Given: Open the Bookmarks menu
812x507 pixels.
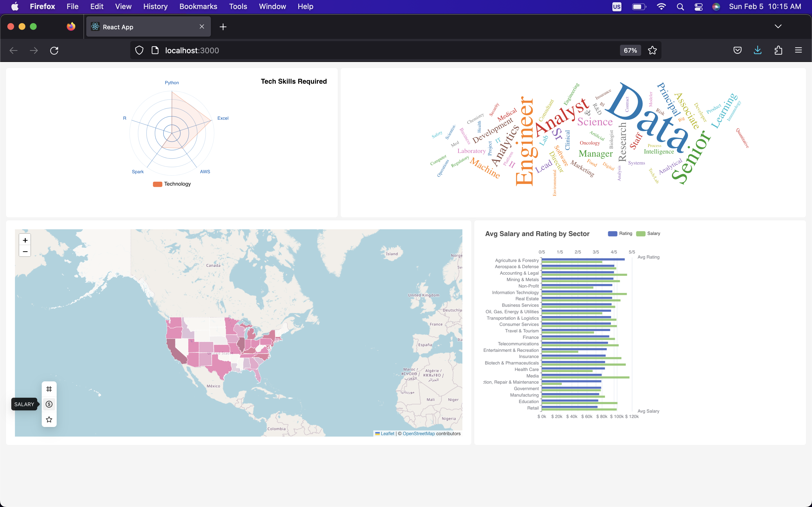Looking at the screenshot, I should (198, 6).
